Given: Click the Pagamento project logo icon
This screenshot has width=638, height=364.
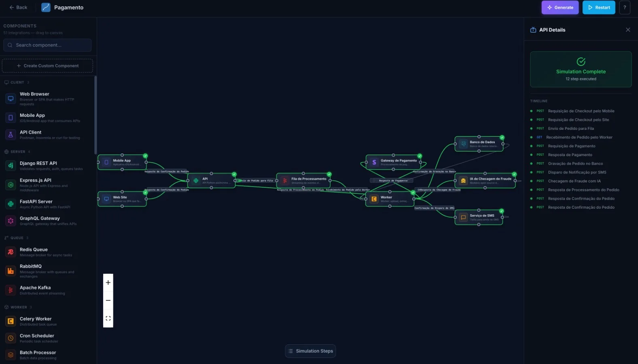Looking at the screenshot, I should click(x=46, y=7).
